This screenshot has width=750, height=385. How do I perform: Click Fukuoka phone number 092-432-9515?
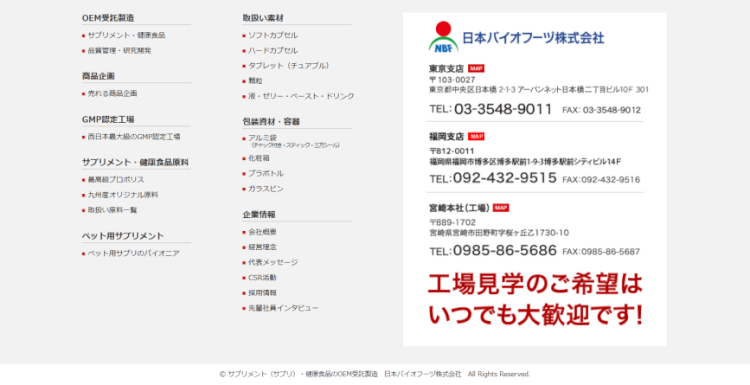click(x=505, y=178)
